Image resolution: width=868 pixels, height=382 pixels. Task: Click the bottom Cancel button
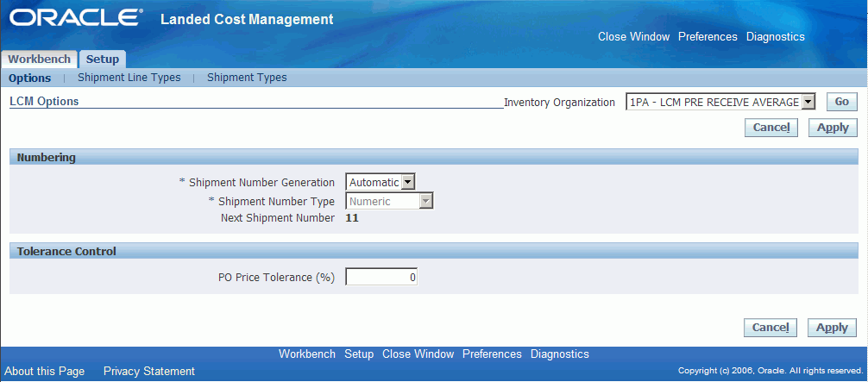click(x=770, y=327)
